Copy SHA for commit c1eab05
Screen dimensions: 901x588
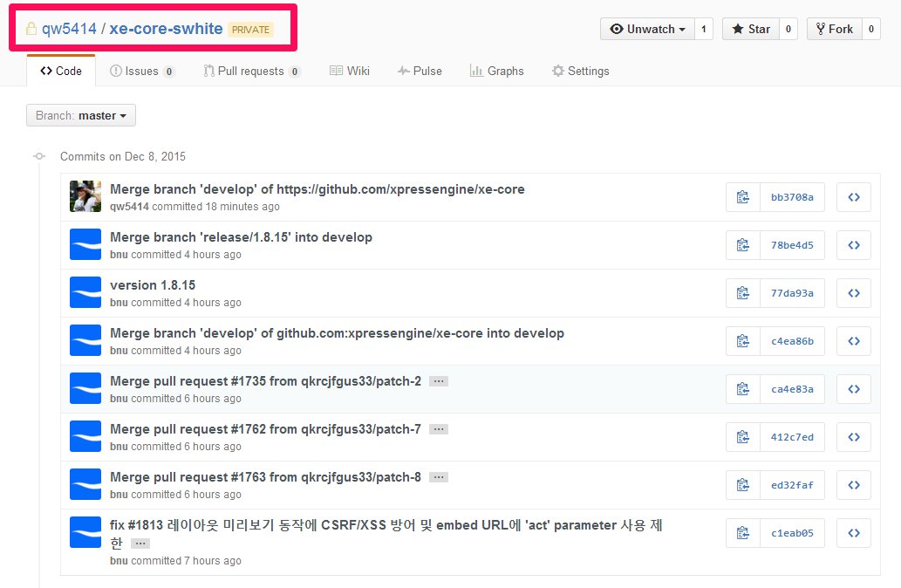click(x=742, y=533)
